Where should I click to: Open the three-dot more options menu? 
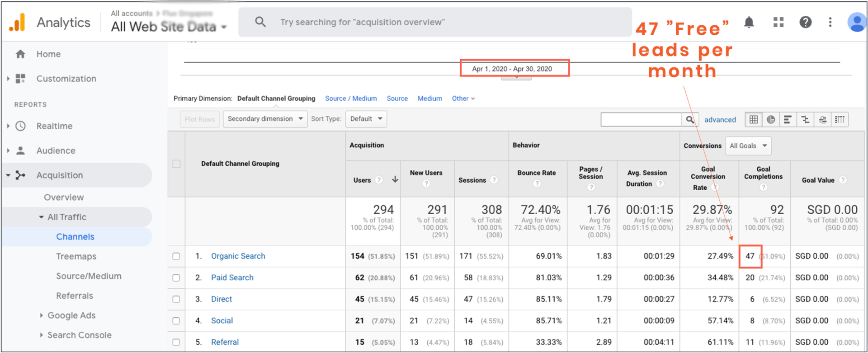(x=830, y=22)
